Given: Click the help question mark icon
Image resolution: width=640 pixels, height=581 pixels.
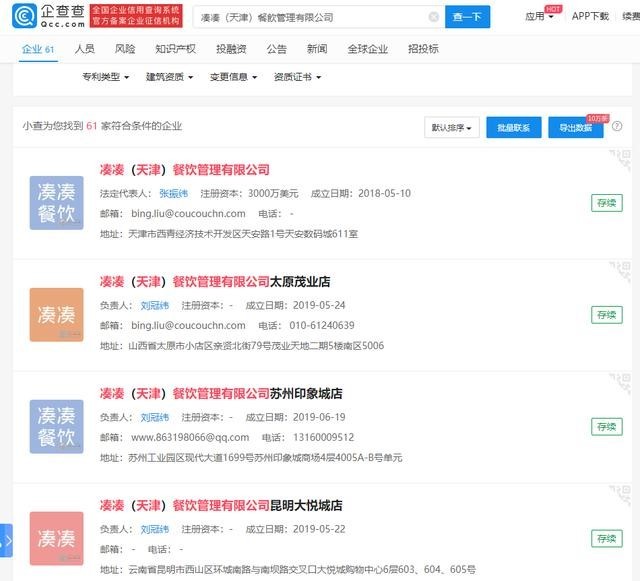Looking at the screenshot, I should 617,126.
